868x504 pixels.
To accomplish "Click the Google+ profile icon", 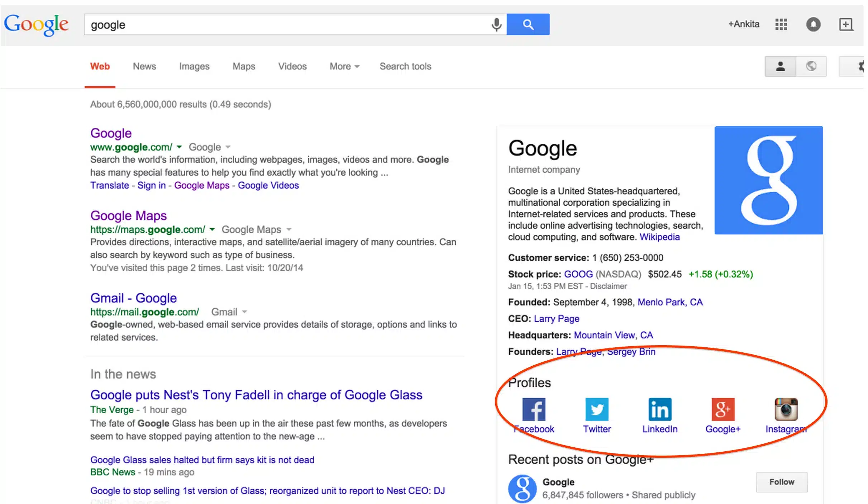I will click(722, 410).
